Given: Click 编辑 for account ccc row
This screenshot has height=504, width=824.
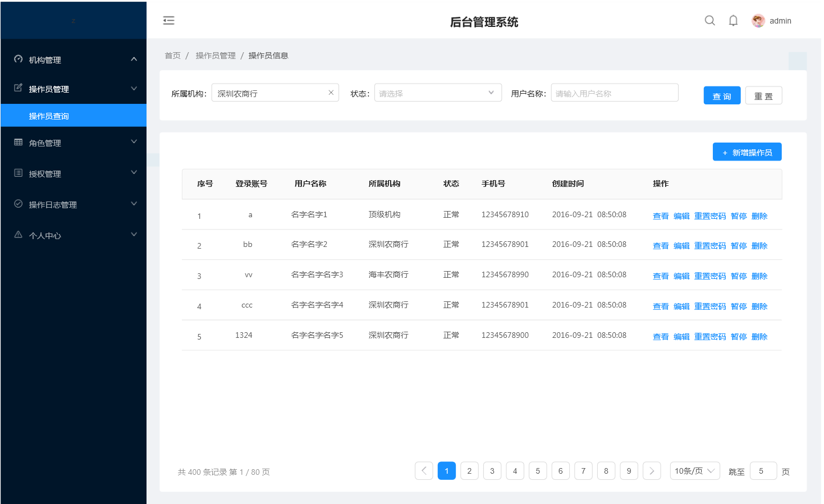Looking at the screenshot, I should pos(681,306).
